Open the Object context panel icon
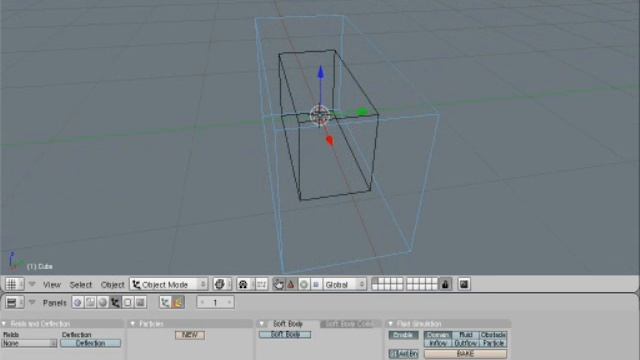Screen dimensions: 640x360 (x=115, y=302)
